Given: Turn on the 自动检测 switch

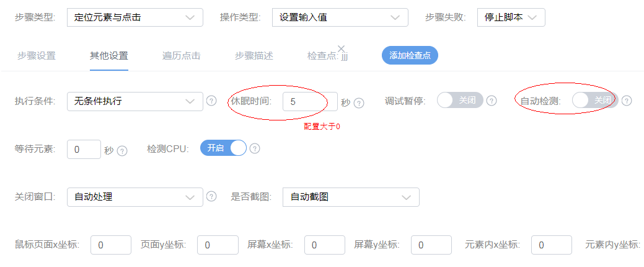Looking at the screenshot, I should coord(594,101).
